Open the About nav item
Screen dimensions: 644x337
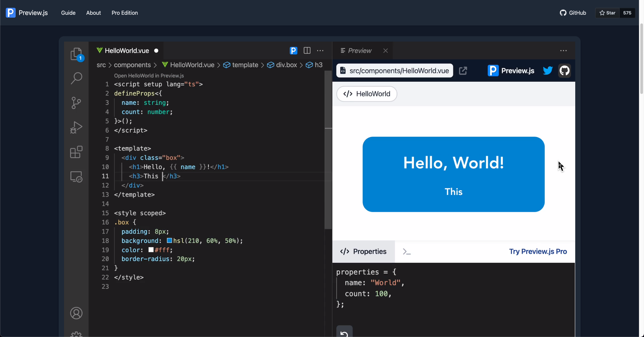(93, 13)
